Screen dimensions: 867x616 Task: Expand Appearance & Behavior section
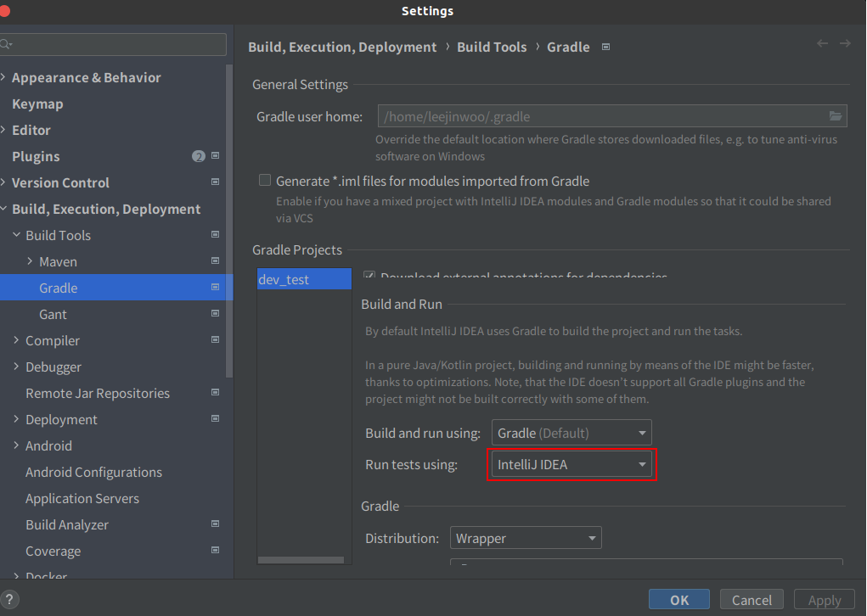click(3, 77)
